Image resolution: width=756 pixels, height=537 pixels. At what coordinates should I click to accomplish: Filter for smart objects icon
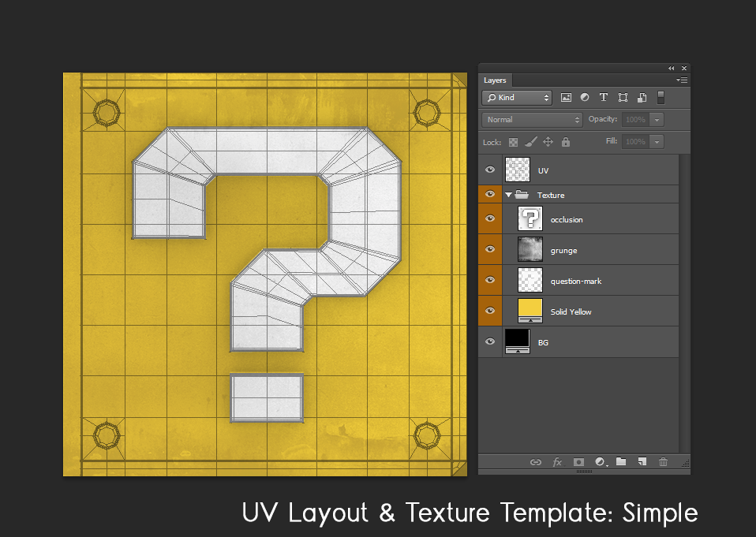click(642, 97)
